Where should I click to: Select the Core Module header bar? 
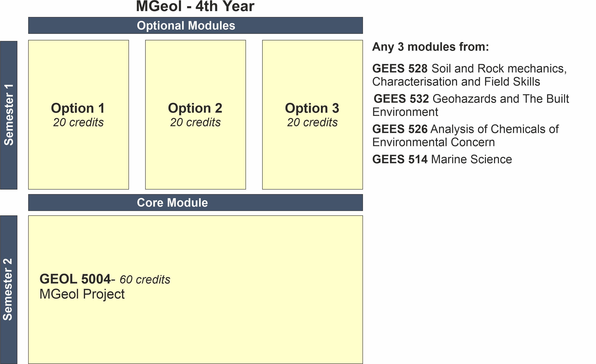196,202
